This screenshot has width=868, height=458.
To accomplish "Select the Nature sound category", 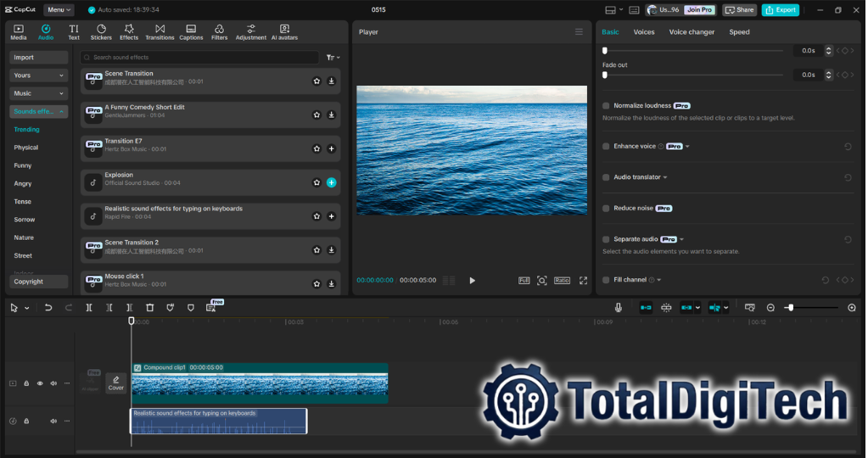I will pos(24,237).
